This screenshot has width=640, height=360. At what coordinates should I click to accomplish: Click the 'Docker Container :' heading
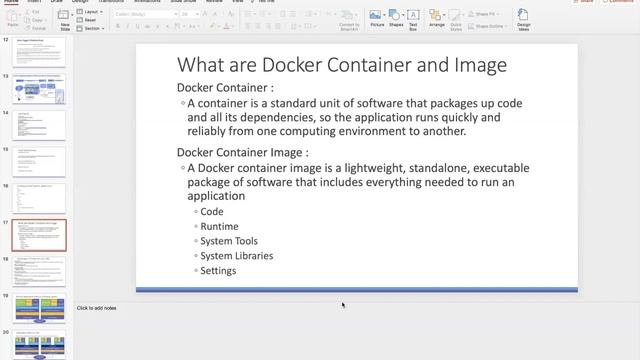pos(225,88)
